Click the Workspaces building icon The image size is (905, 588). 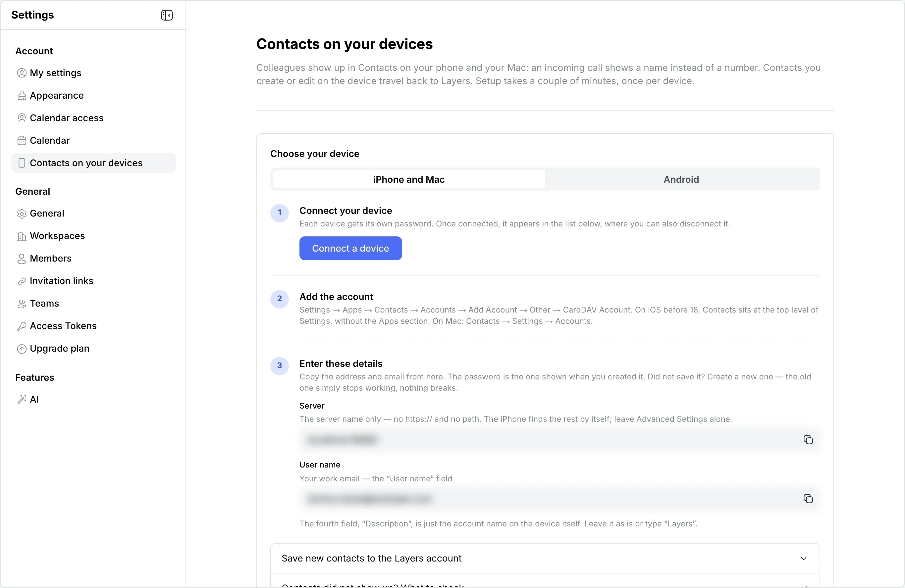pyautogui.click(x=22, y=236)
